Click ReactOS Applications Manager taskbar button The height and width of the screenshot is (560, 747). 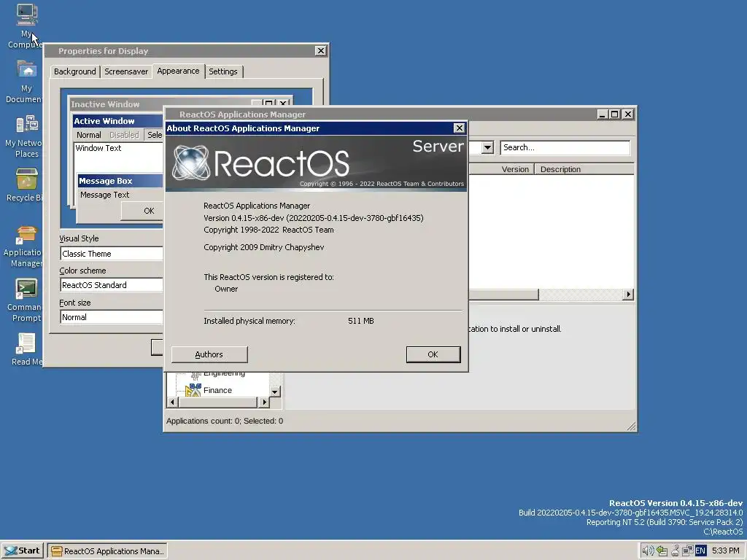(108, 551)
